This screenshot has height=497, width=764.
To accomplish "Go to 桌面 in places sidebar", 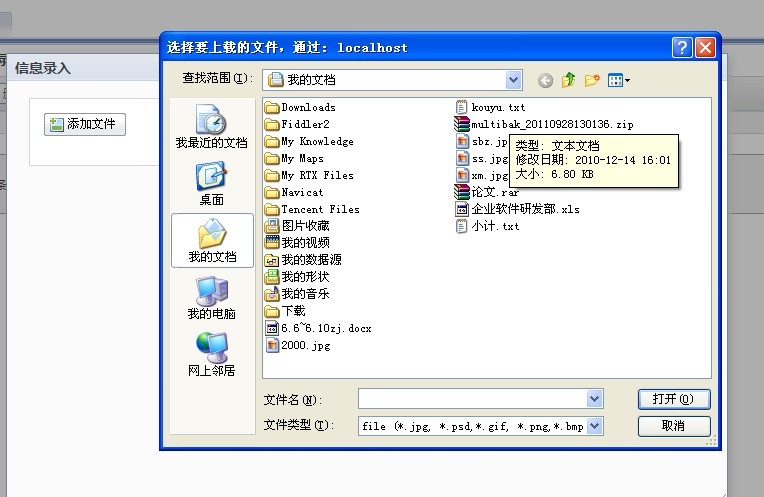I will (x=211, y=184).
